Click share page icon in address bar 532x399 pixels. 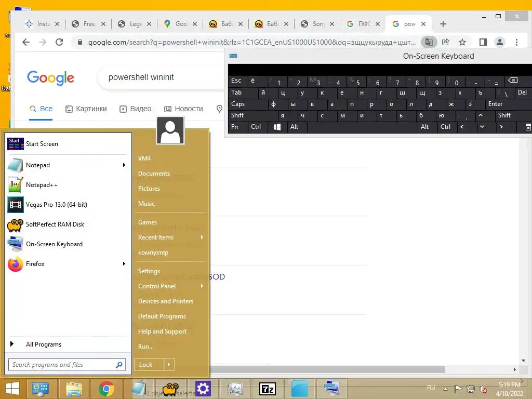tap(445, 42)
